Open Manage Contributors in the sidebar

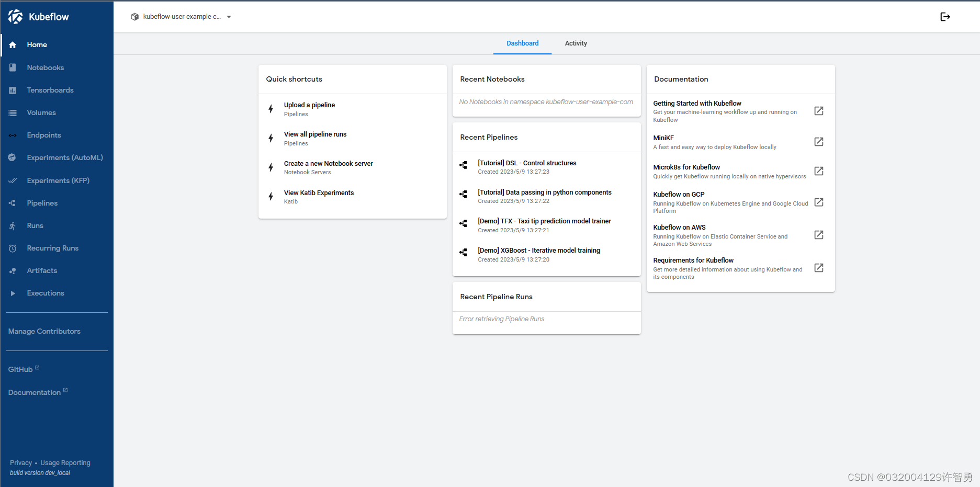(x=44, y=332)
